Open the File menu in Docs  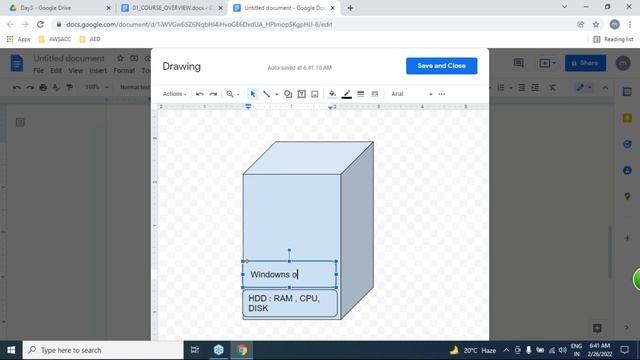[x=38, y=71]
